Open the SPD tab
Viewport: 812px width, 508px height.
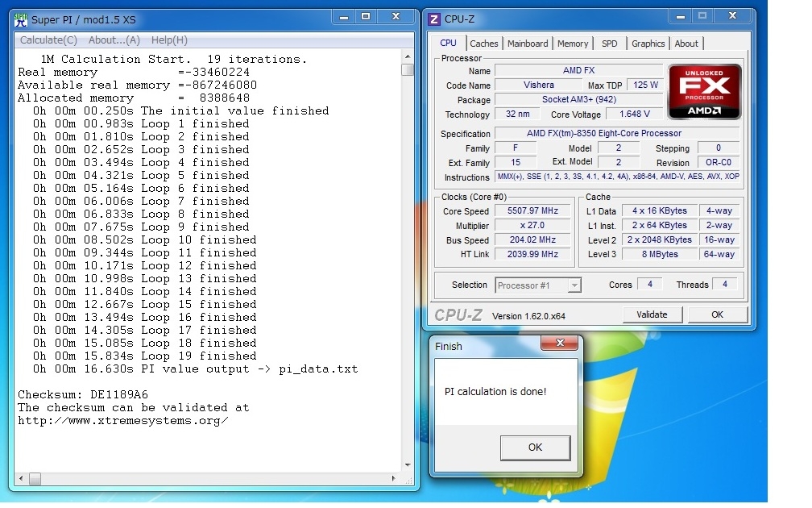[x=610, y=44]
